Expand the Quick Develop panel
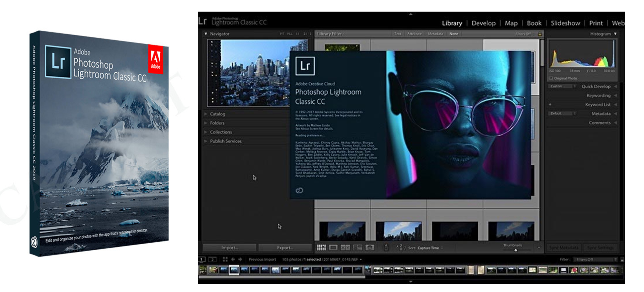644x292 pixels. (615, 86)
